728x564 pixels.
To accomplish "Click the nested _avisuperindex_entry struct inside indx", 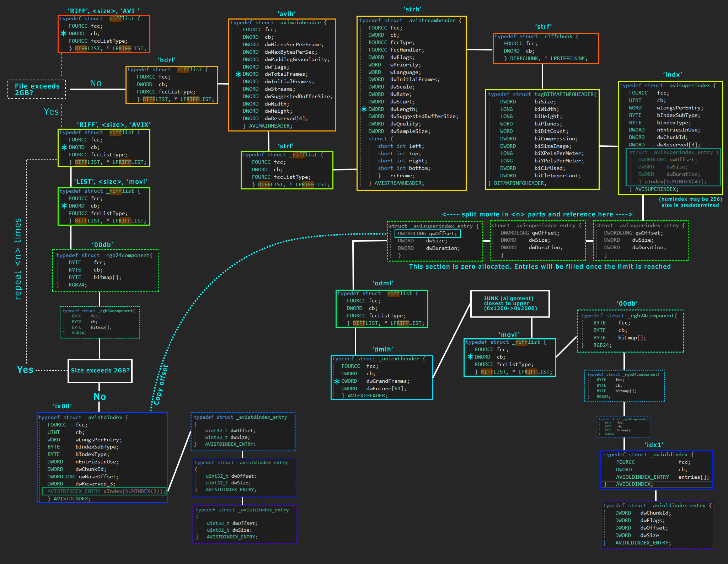I will 673,167.
